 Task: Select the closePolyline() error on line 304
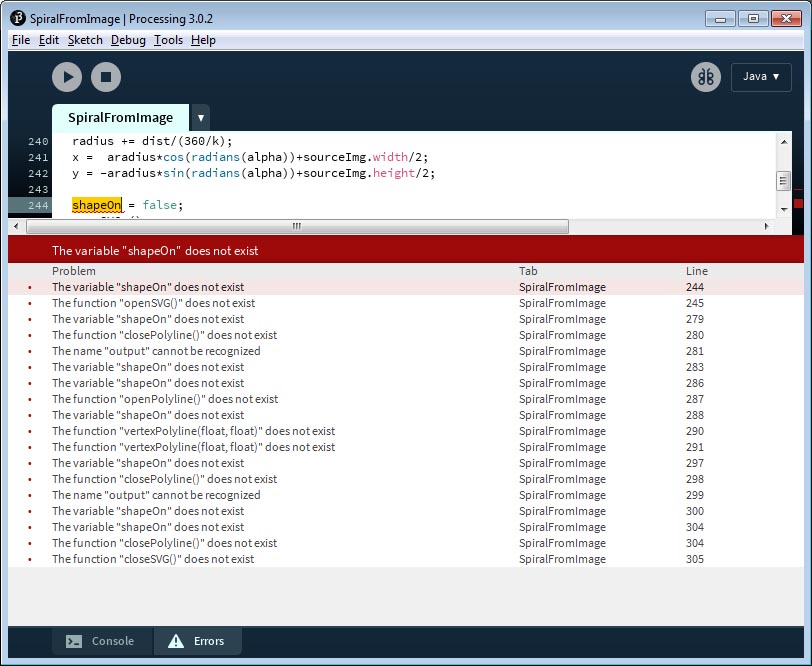point(406,544)
